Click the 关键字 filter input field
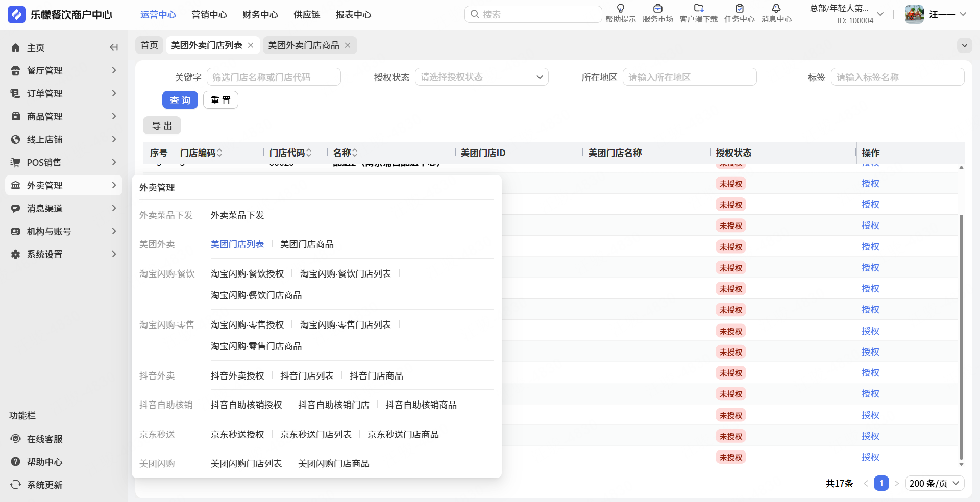This screenshot has height=502, width=980. coord(274,77)
